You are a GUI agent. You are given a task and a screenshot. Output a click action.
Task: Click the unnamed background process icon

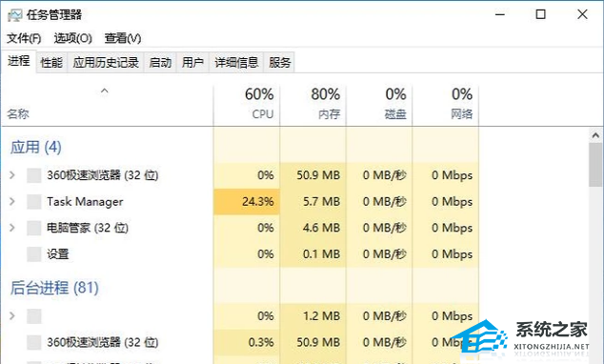pos(34,316)
